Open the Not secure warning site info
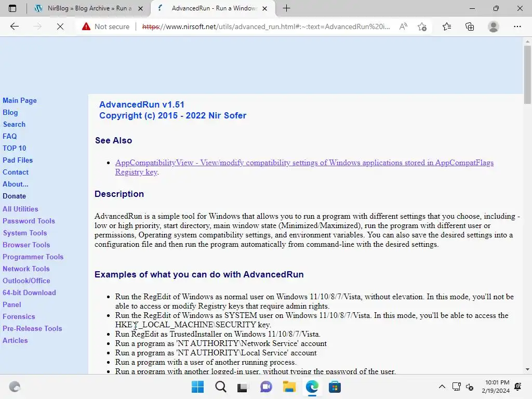Viewport: 532px width, 399px height. click(x=105, y=26)
